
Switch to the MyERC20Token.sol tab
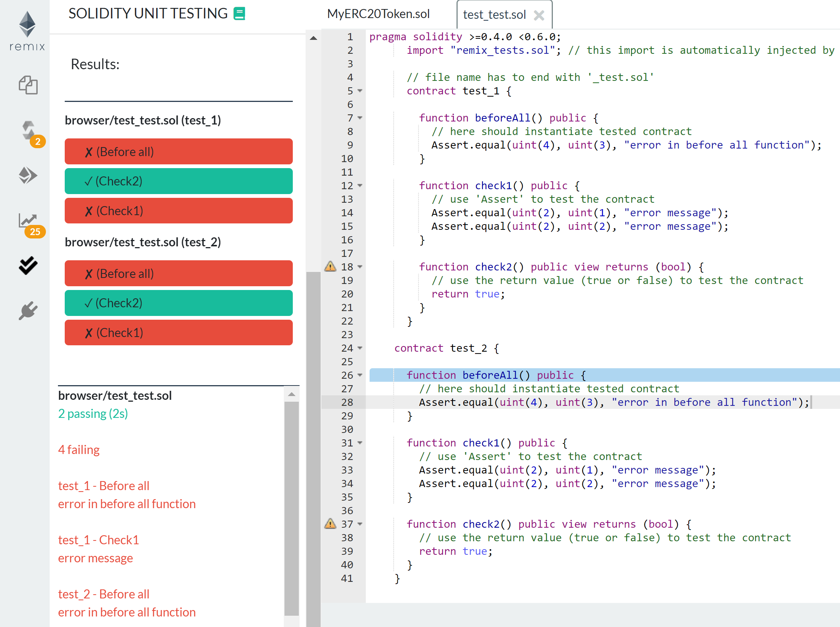378,14
